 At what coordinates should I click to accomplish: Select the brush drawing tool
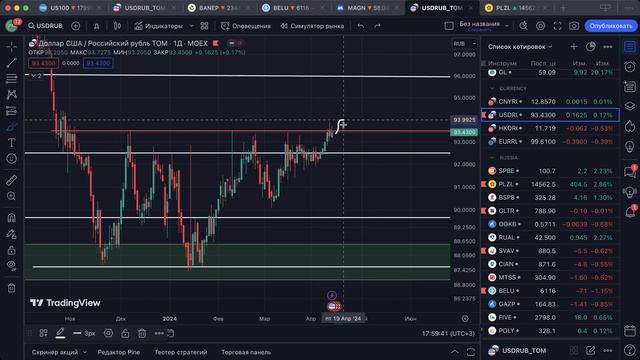click(x=11, y=127)
